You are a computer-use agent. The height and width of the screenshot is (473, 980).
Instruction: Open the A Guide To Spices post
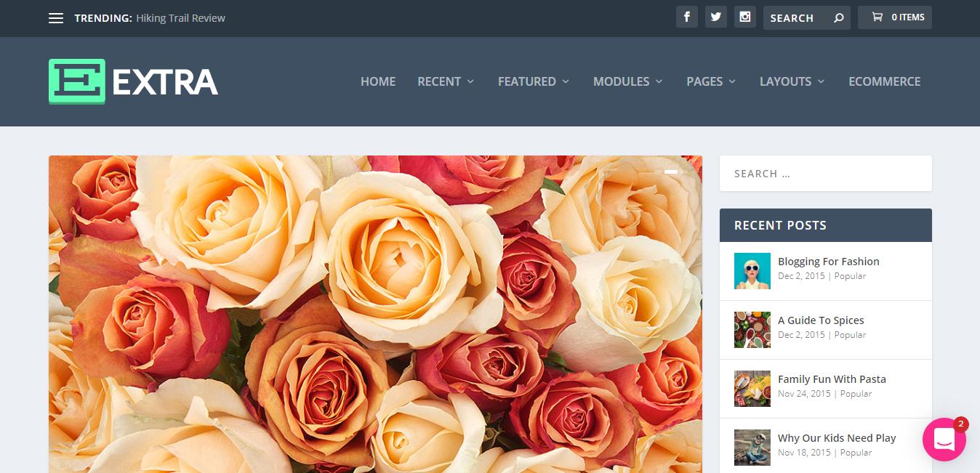point(821,320)
